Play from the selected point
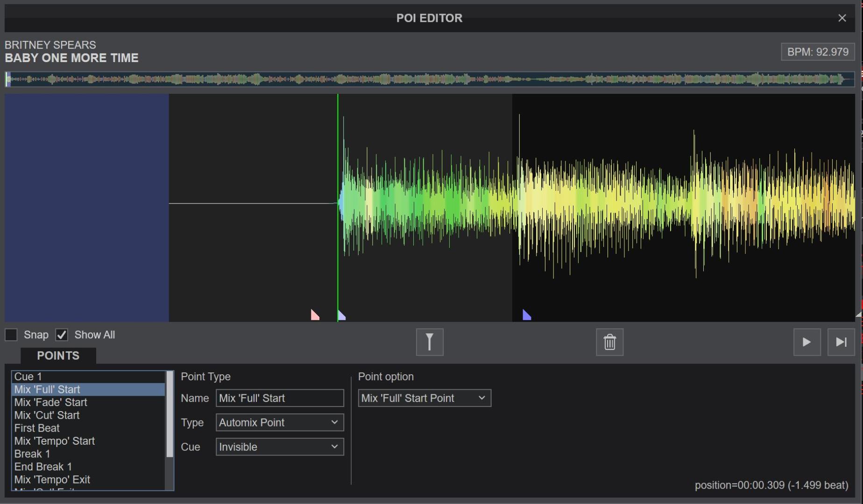The height and width of the screenshot is (504, 863). click(x=807, y=342)
